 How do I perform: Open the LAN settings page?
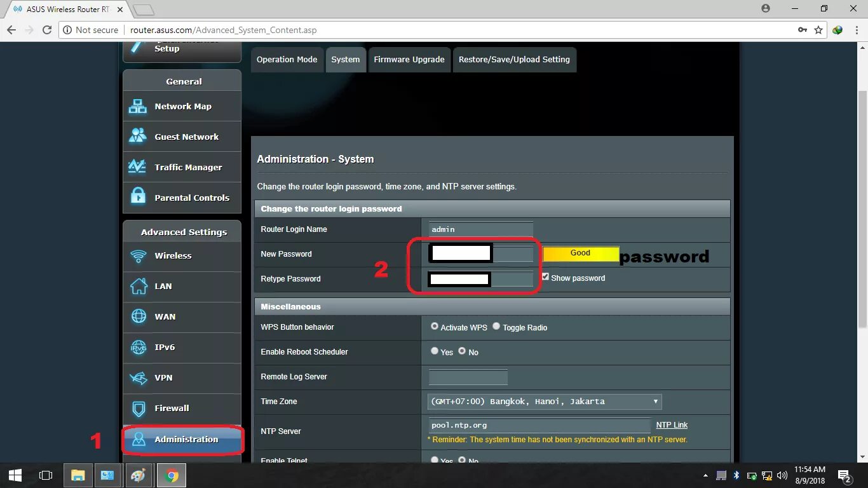tap(182, 287)
